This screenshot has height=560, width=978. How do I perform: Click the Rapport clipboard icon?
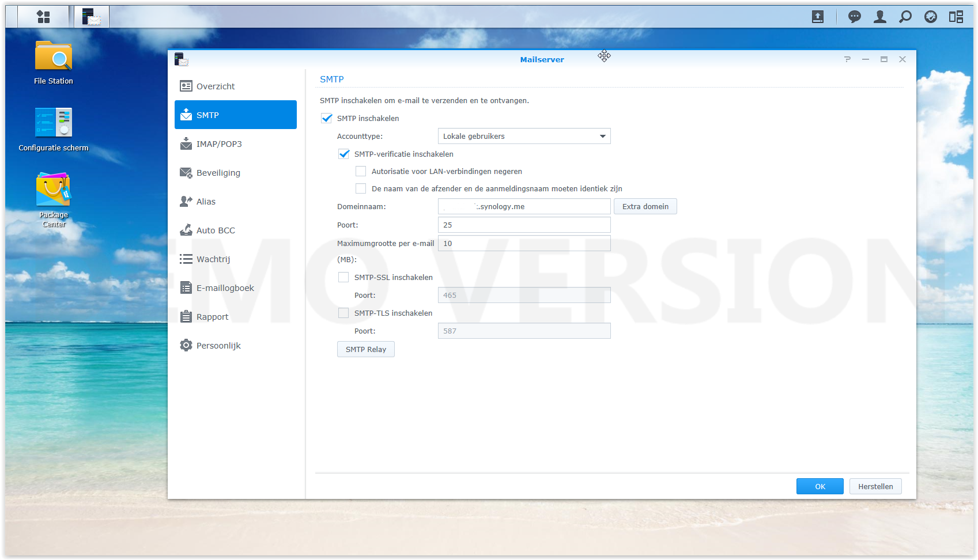tap(186, 317)
